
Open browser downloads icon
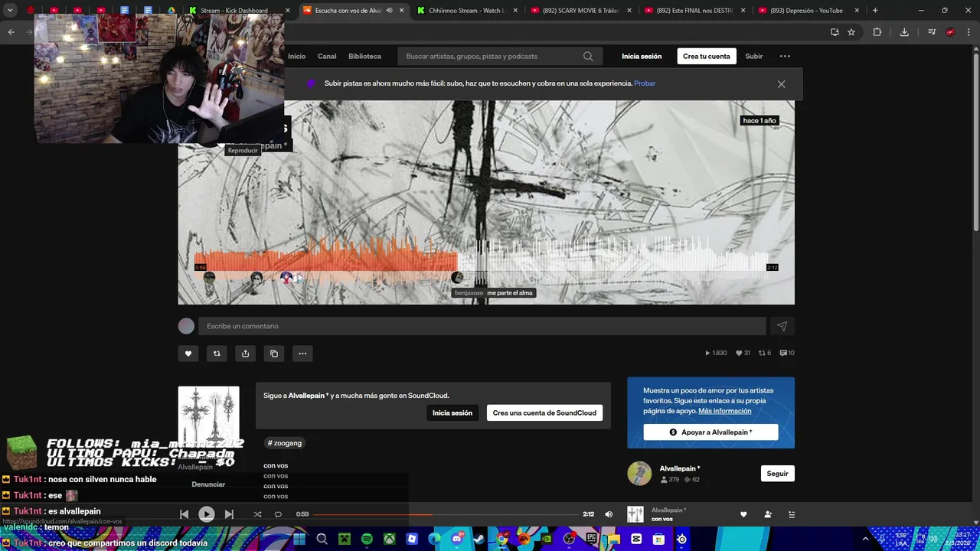click(x=904, y=32)
